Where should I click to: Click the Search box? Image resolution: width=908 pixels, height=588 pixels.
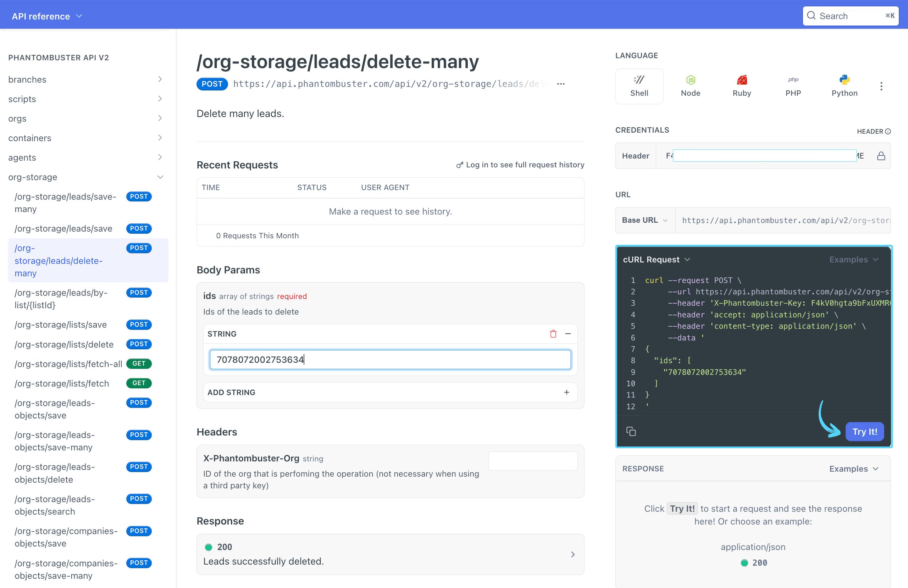click(851, 16)
